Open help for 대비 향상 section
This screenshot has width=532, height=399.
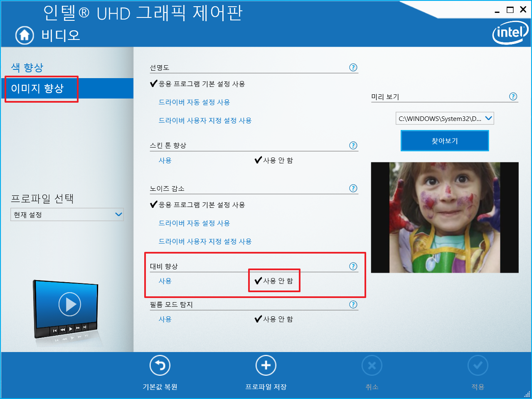353,266
